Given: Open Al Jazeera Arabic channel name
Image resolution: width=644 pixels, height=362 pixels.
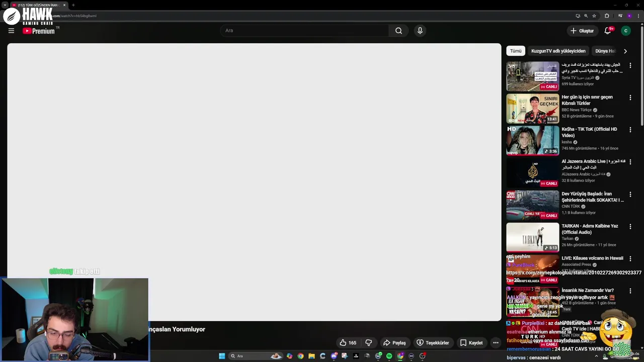Looking at the screenshot, I should [583, 174].
